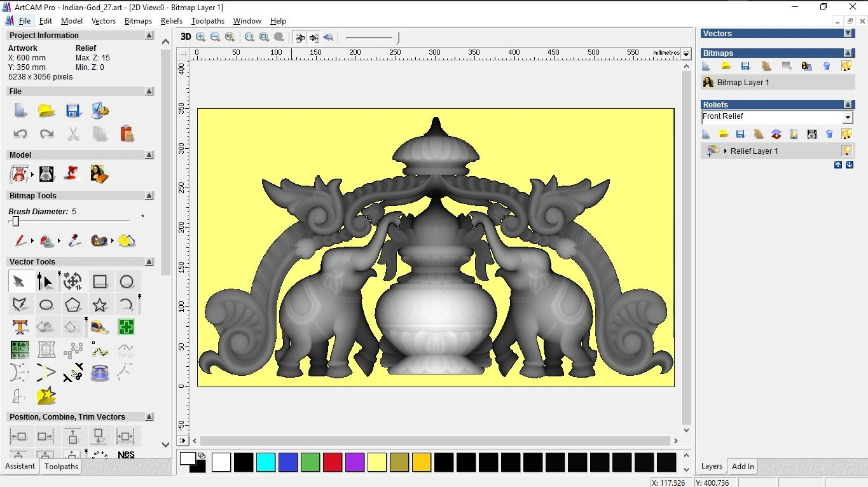Select the Create Polygon vector tool

click(x=72, y=305)
